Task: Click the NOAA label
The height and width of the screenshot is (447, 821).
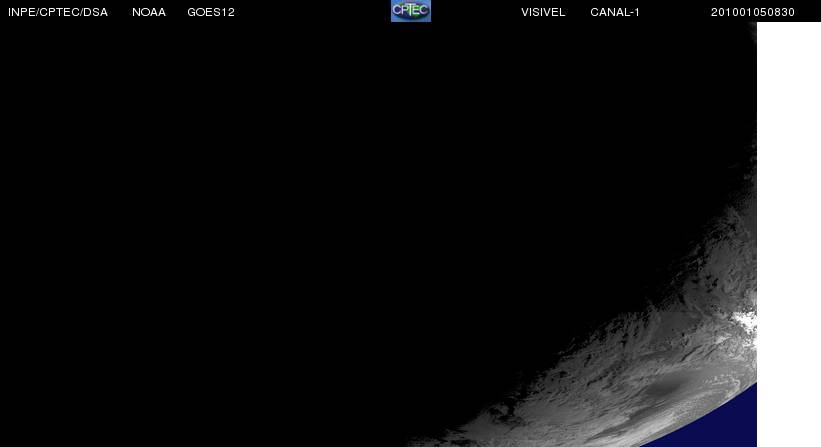Action: pos(149,12)
